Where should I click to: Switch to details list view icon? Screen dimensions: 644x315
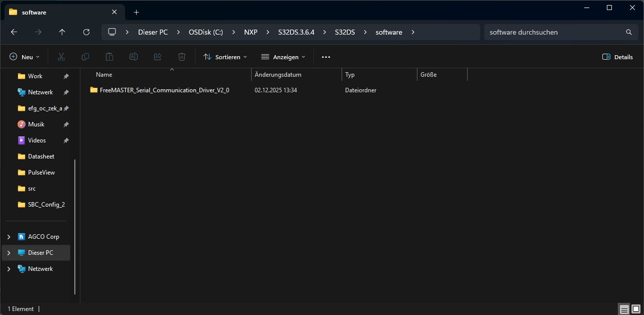point(624,309)
